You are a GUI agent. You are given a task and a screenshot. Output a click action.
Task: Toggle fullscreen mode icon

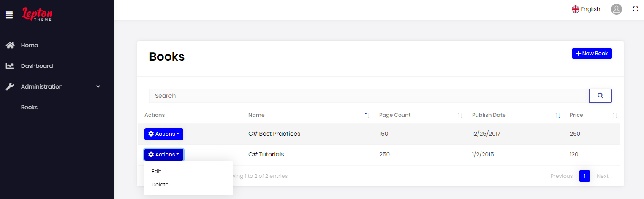[x=635, y=9]
